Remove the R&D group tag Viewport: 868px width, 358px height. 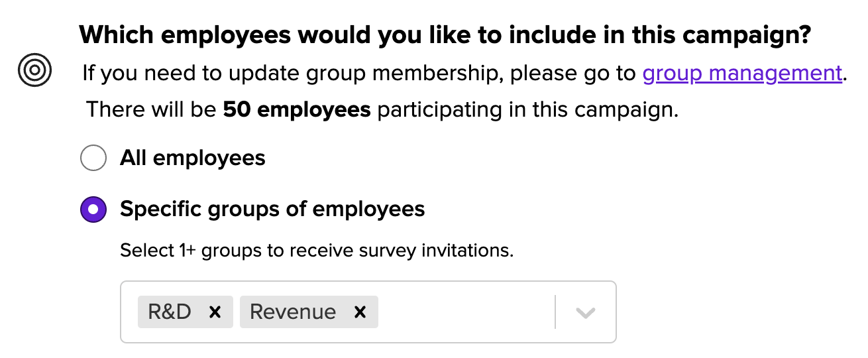215,312
